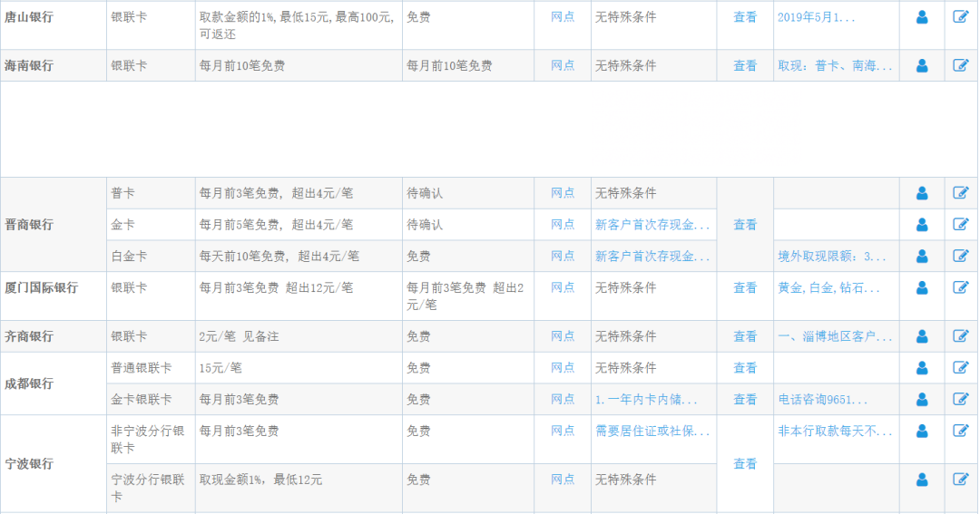The image size is (980, 514).
Task: Open 查看 link for 厦门国际银行
Action: [x=744, y=288]
